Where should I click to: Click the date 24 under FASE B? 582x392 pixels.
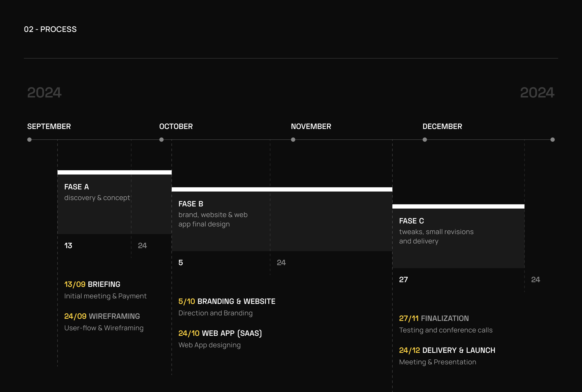click(281, 262)
